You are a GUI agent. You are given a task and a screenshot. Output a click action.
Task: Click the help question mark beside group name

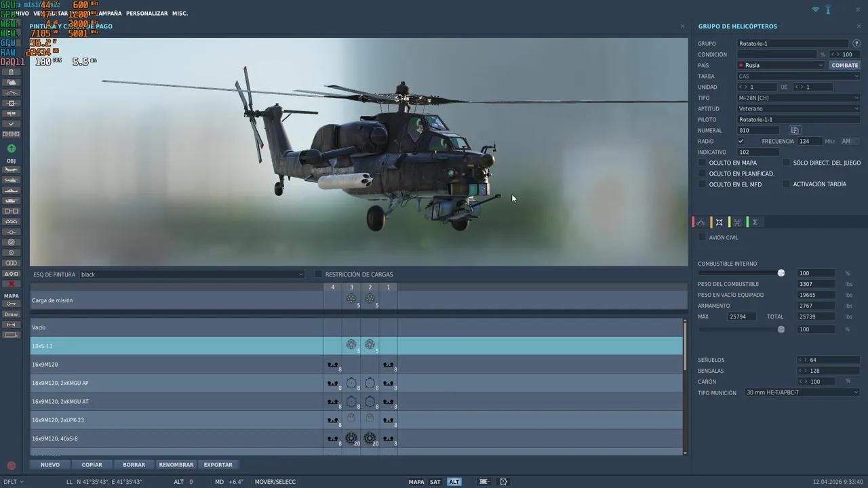pos(856,43)
